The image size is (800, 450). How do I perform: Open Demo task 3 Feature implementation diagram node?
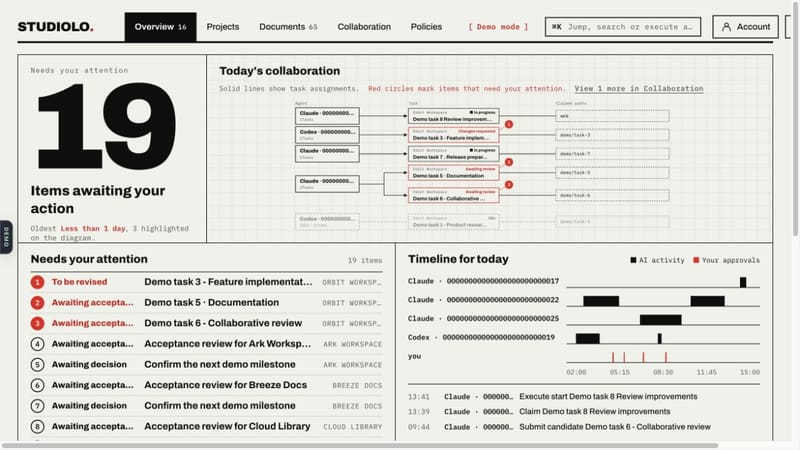pyautogui.click(x=454, y=135)
